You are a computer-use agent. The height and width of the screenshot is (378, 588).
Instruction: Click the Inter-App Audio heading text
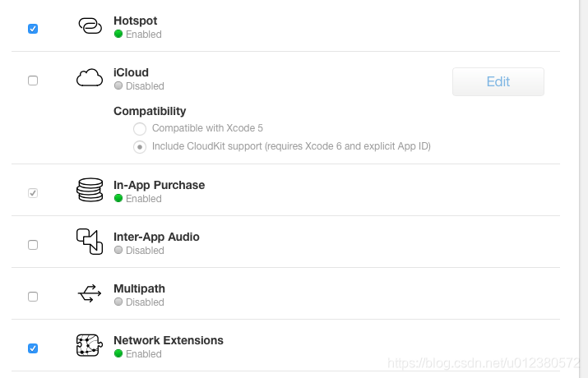(156, 237)
